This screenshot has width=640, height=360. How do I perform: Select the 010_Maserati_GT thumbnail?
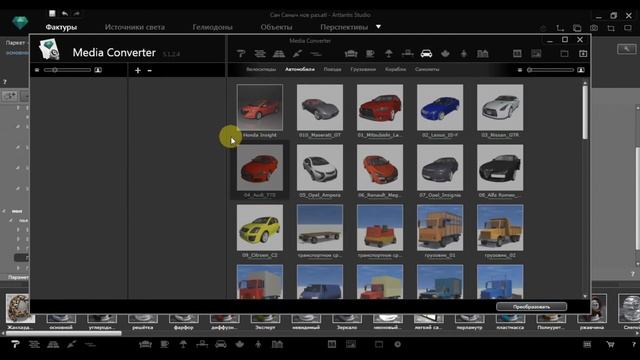(320, 107)
